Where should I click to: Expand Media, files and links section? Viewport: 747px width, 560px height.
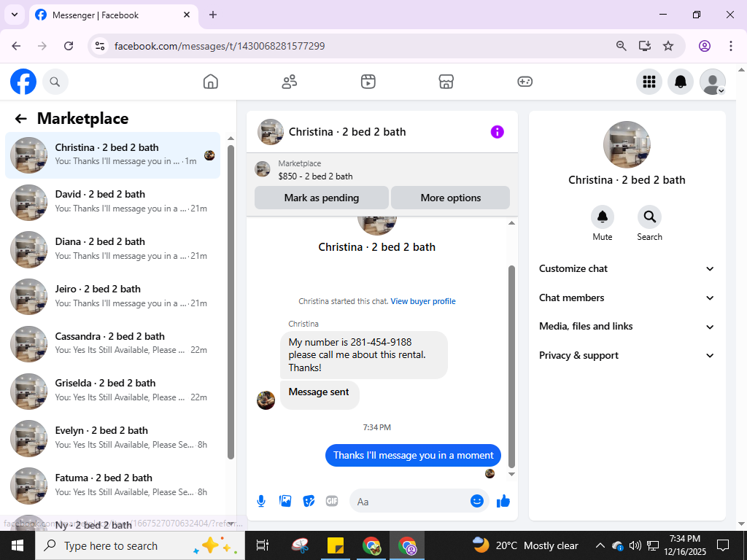coord(627,327)
